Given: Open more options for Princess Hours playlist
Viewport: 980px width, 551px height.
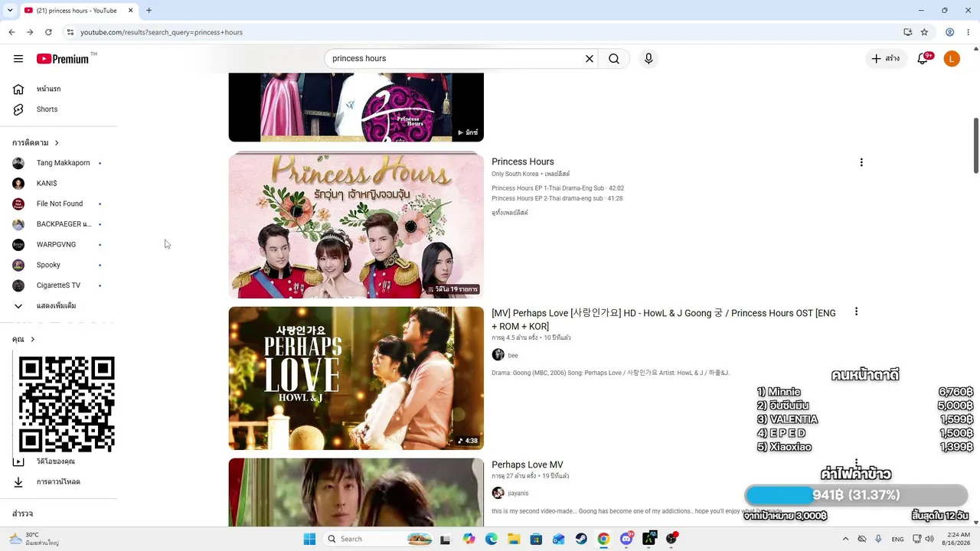Looking at the screenshot, I should point(861,162).
